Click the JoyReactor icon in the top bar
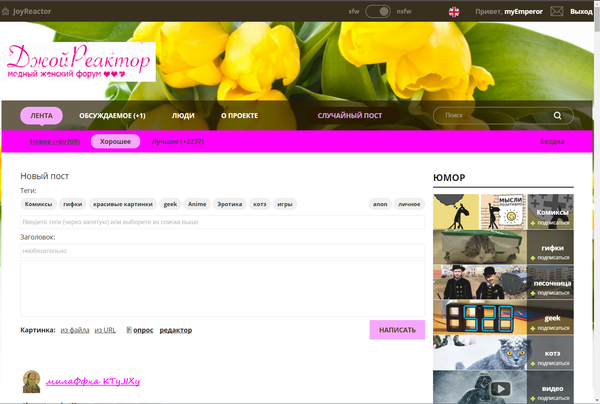The height and width of the screenshot is (404, 600). [x=6, y=10]
